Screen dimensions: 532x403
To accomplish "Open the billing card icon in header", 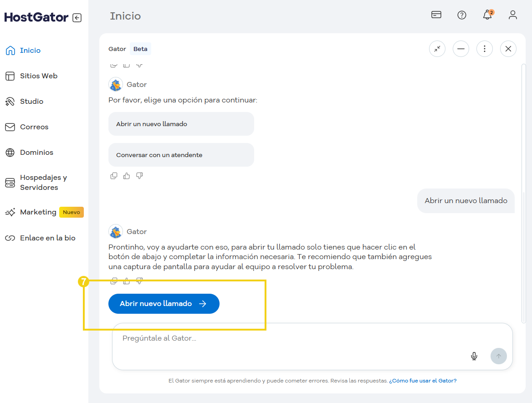I will click(436, 15).
